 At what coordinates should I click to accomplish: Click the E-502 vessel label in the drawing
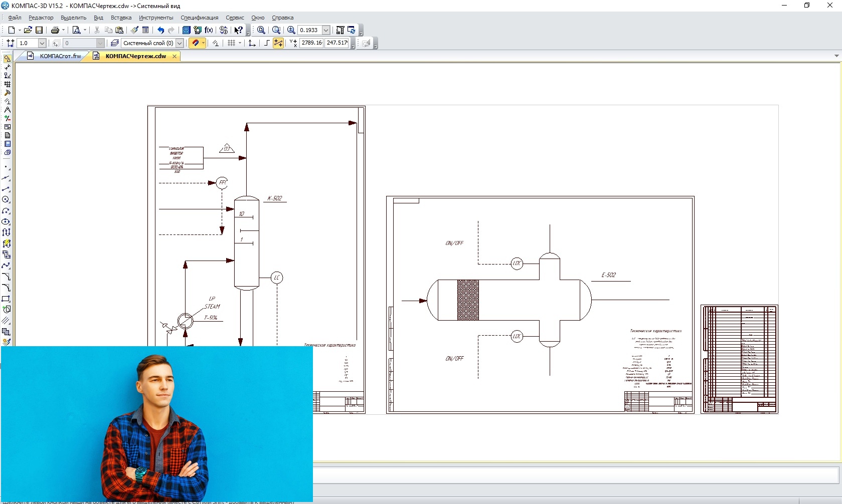coord(609,275)
